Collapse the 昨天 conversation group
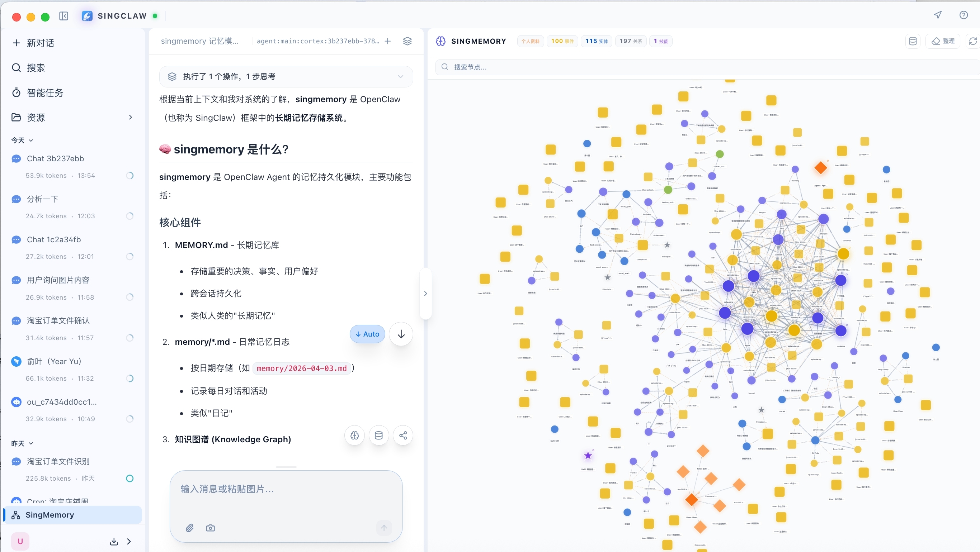The image size is (980, 552). click(x=22, y=443)
